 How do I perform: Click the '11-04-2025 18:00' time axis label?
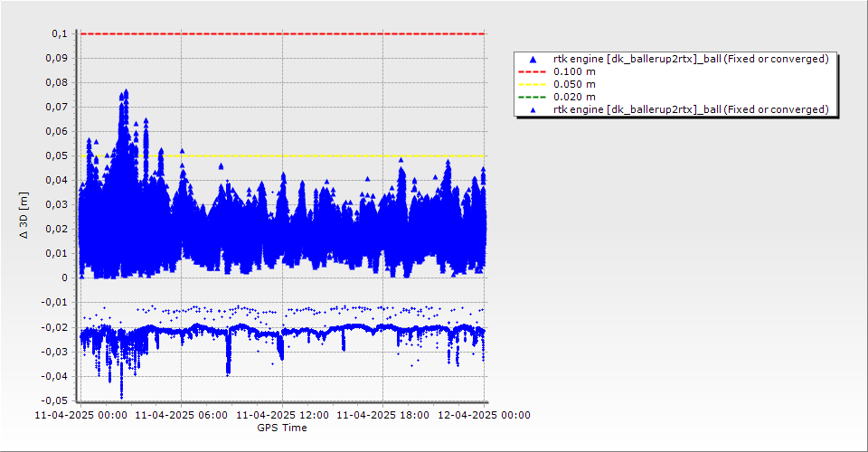(x=382, y=415)
